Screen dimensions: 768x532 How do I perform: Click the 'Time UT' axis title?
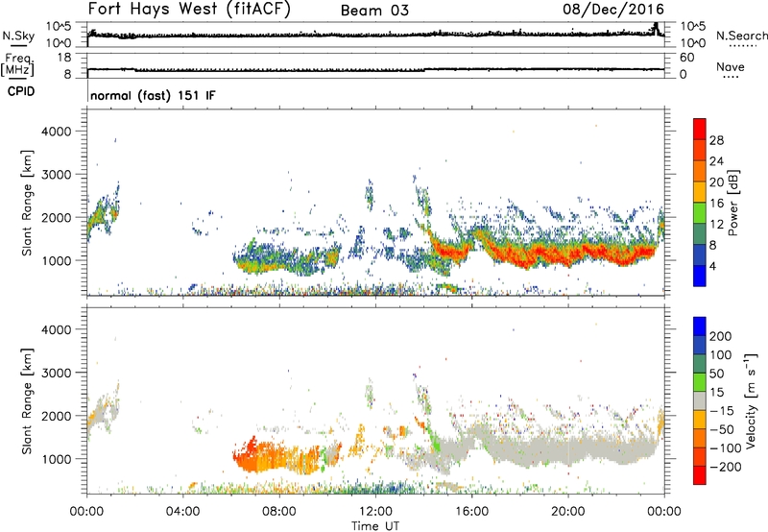(x=375, y=525)
